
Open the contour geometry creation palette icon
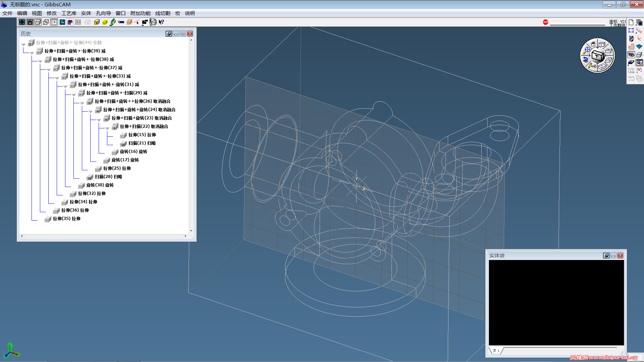(631, 31)
